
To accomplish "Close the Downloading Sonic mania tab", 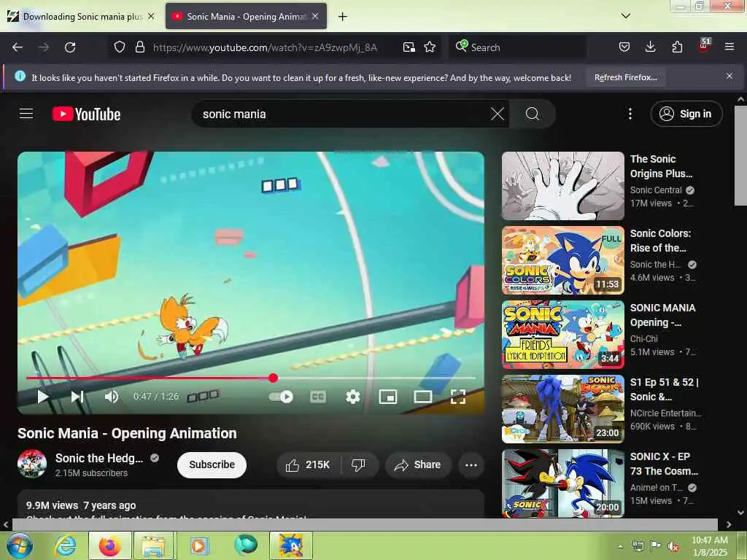I will (151, 16).
